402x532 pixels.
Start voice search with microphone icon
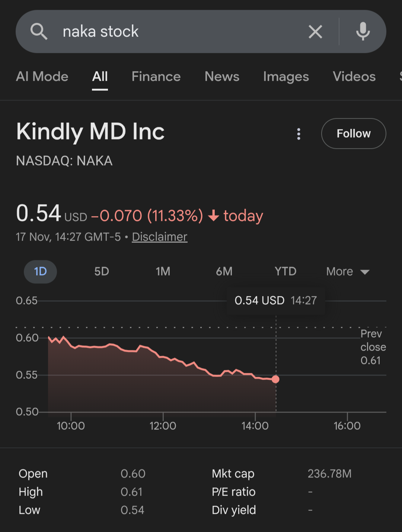pyautogui.click(x=363, y=32)
